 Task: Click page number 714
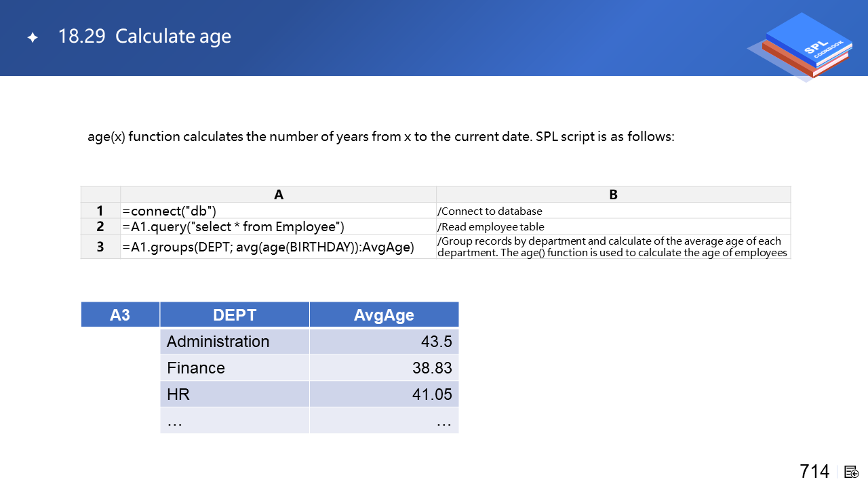(814, 471)
